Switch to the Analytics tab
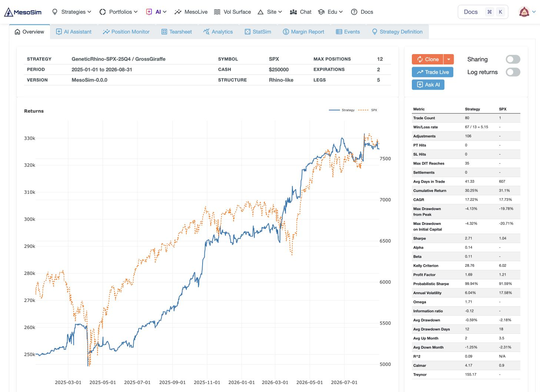The height and width of the screenshot is (392, 540). coord(218,32)
